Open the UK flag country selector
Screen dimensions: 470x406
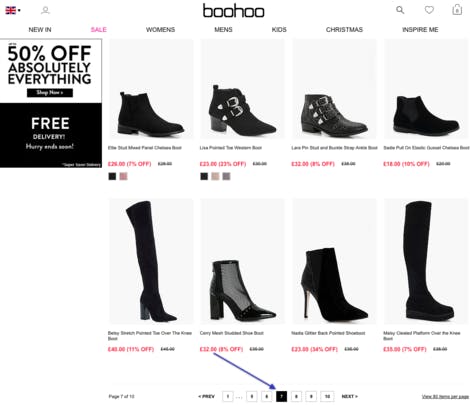tap(13, 10)
